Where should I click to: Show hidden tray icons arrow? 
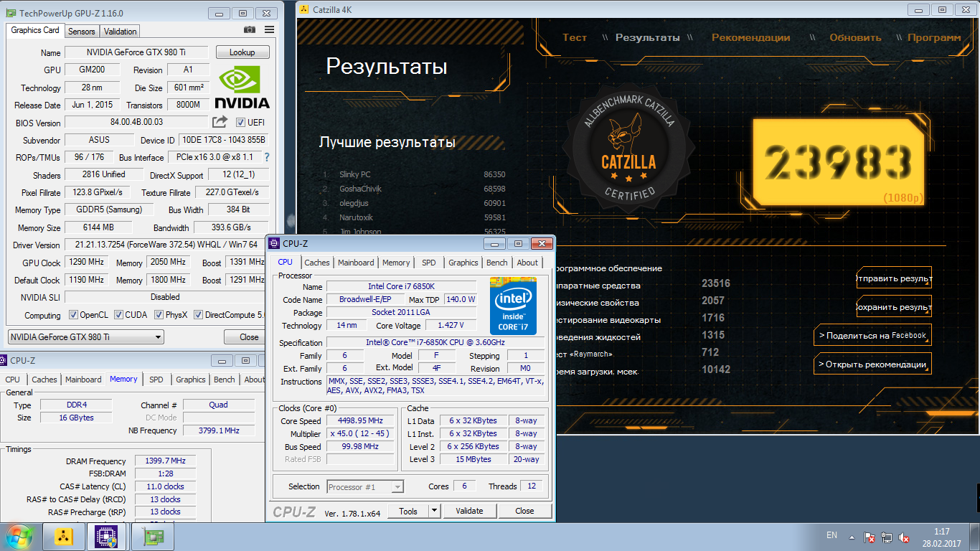coord(852,537)
